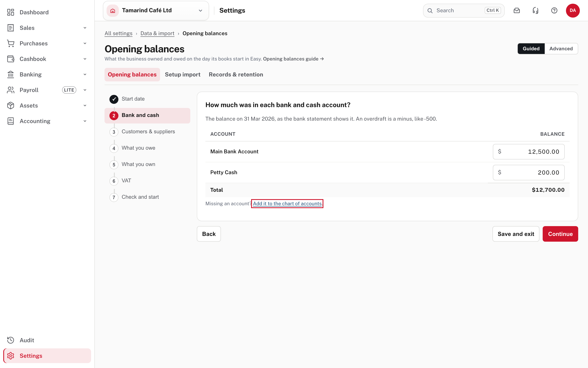Image resolution: width=588 pixels, height=368 pixels.
Task: Jump to the VAT step
Action: pos(147,181)
